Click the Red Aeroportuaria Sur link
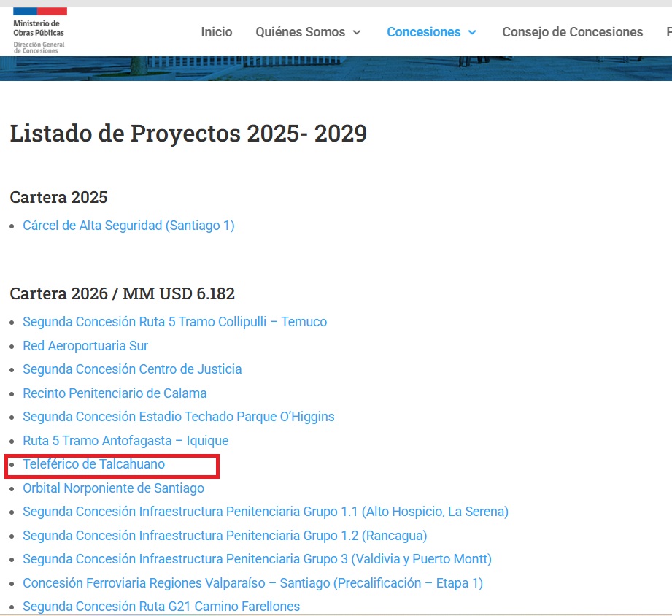Screen dimensions: 672x616 click(85, 346)
